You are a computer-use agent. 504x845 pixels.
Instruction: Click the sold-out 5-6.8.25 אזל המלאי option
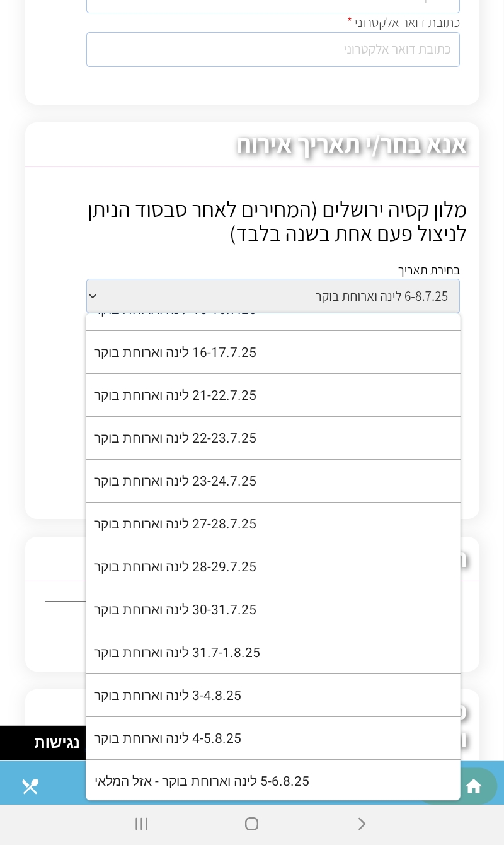click(273, 781)
